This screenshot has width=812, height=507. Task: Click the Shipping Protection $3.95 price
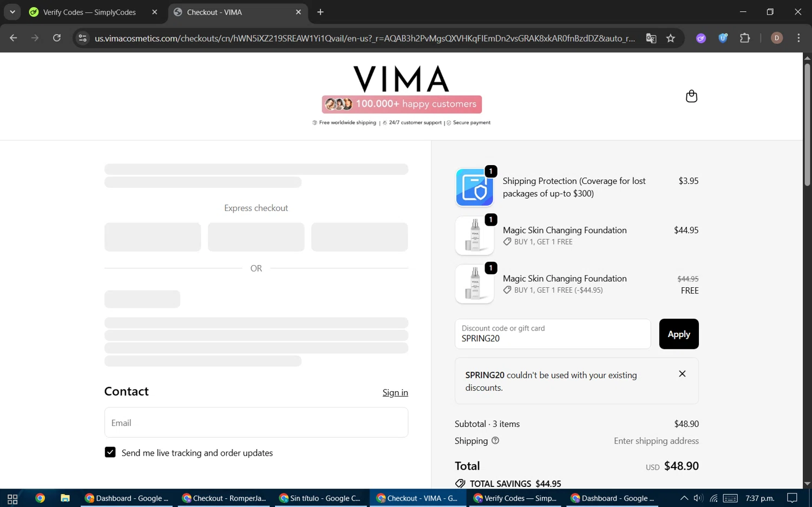coord(689,181)
